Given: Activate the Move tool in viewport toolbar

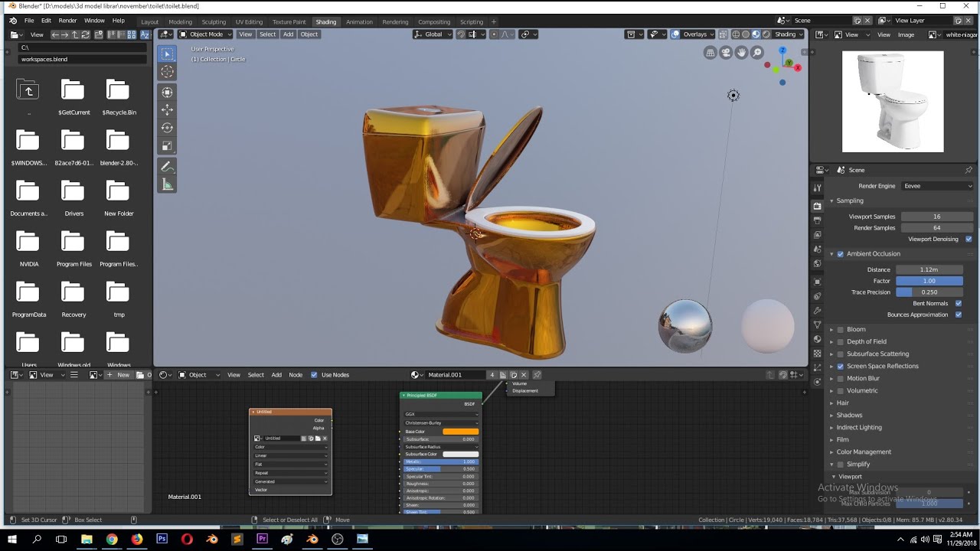Looking at the screenshot, I should [167, 110].
